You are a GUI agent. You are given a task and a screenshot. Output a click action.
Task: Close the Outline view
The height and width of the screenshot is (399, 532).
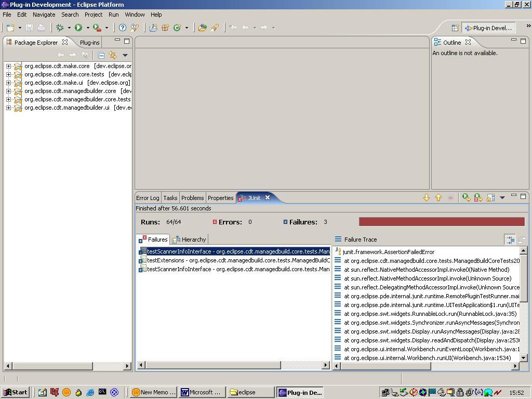tap(468, 42)
